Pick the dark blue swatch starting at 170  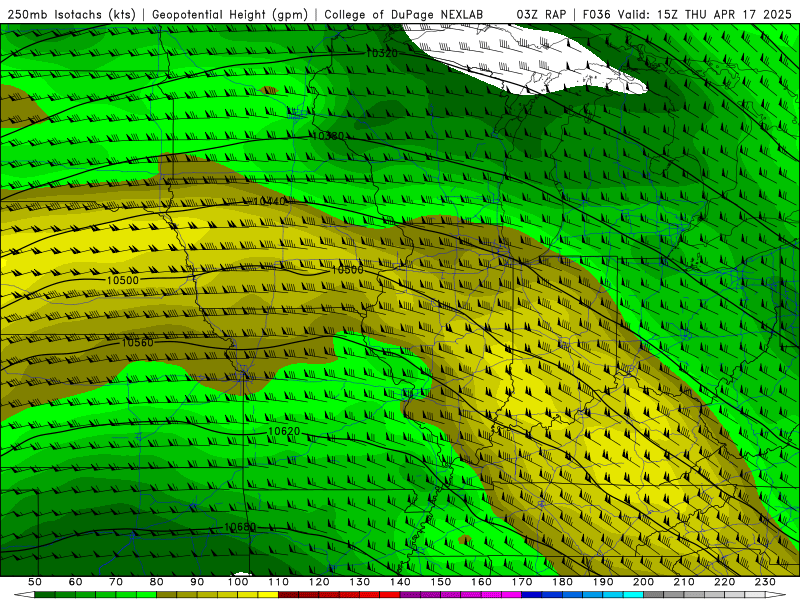(x=532, y=595)
